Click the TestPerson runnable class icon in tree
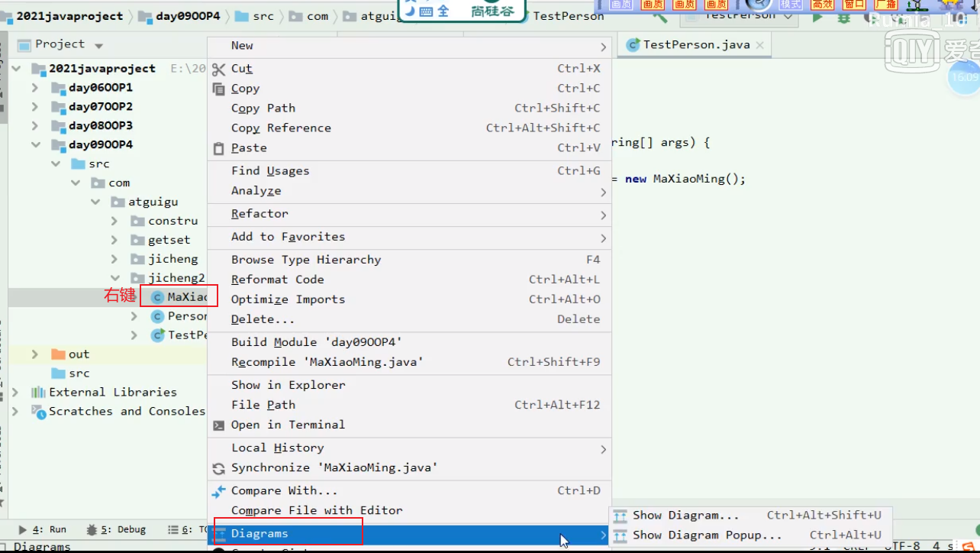The width and height of the screenshot is (980, 553). 157,335
